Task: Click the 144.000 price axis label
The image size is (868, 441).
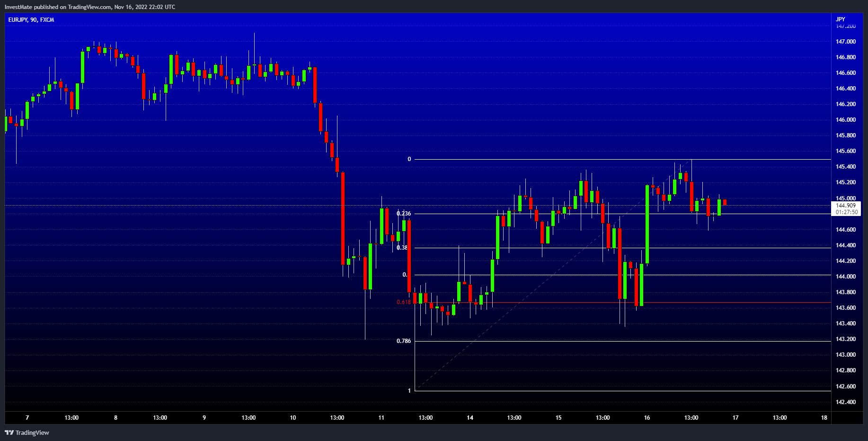Action: 846,277
